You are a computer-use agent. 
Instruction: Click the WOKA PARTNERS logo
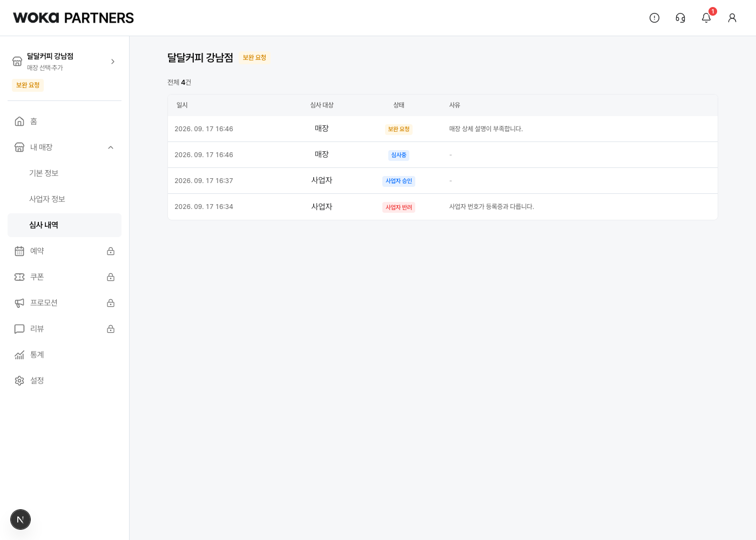coord(73,18)
